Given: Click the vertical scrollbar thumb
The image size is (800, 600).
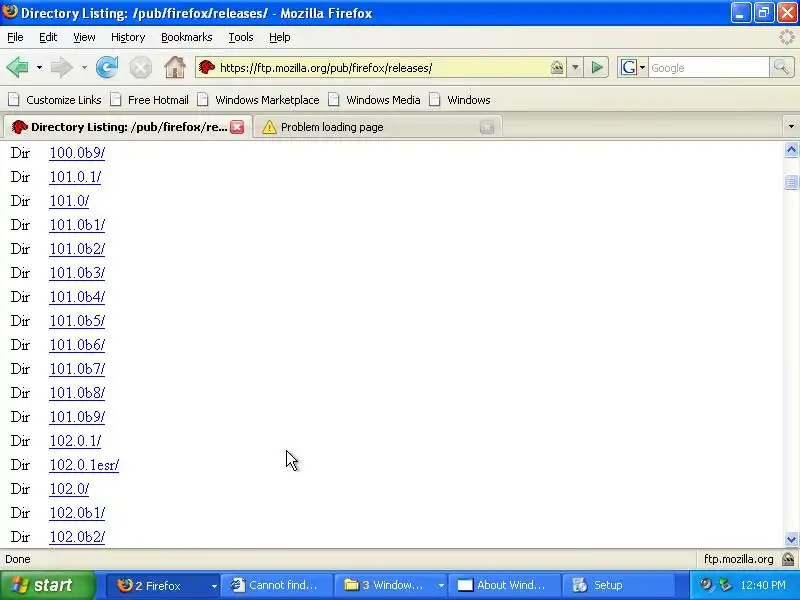Looking at the screenshot, I should 791,182.
